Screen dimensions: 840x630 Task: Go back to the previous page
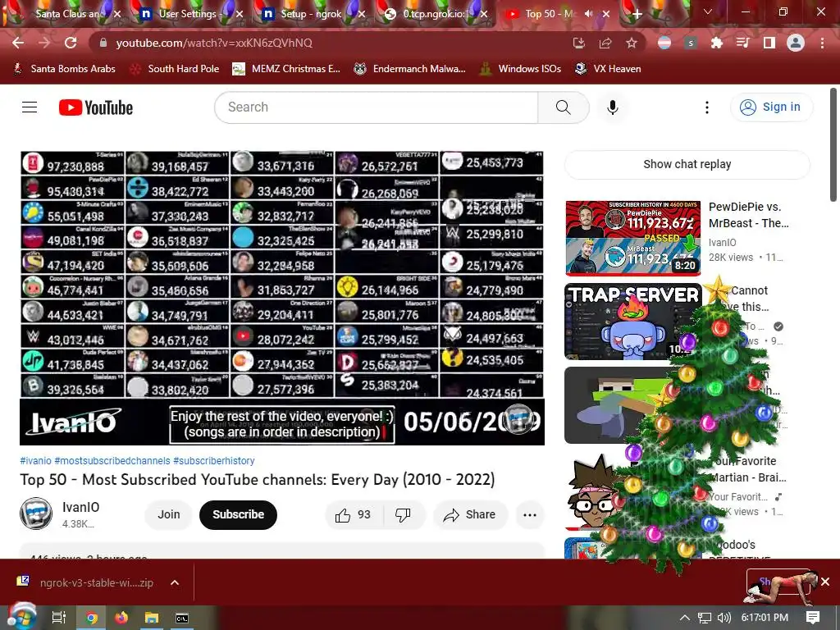18,43
